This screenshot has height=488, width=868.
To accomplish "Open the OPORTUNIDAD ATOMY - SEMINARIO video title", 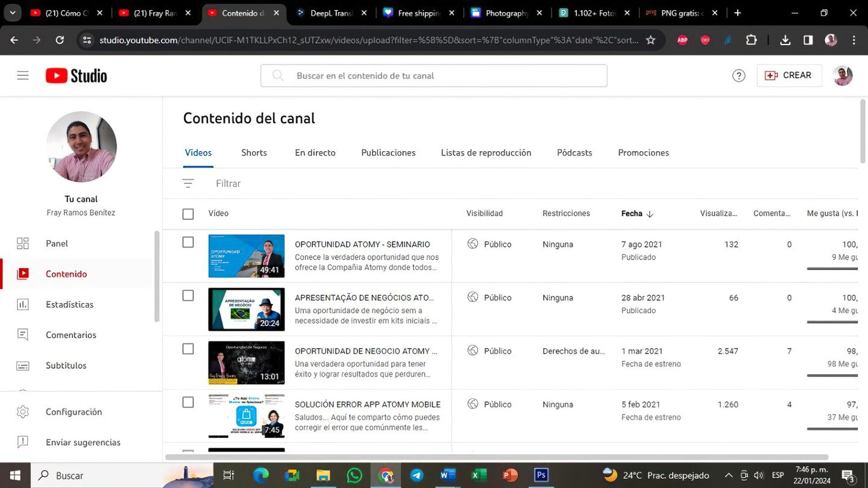I will click(x=362, y=244).
